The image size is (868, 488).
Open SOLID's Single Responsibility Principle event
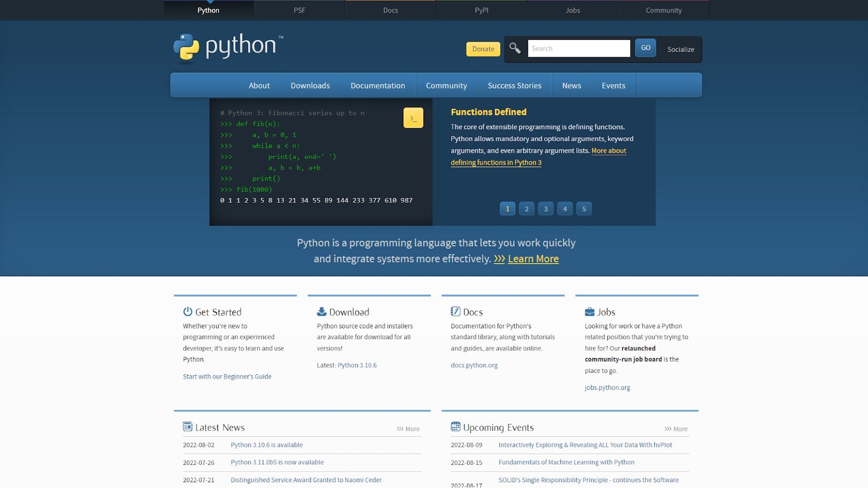(x=589, y=480)
